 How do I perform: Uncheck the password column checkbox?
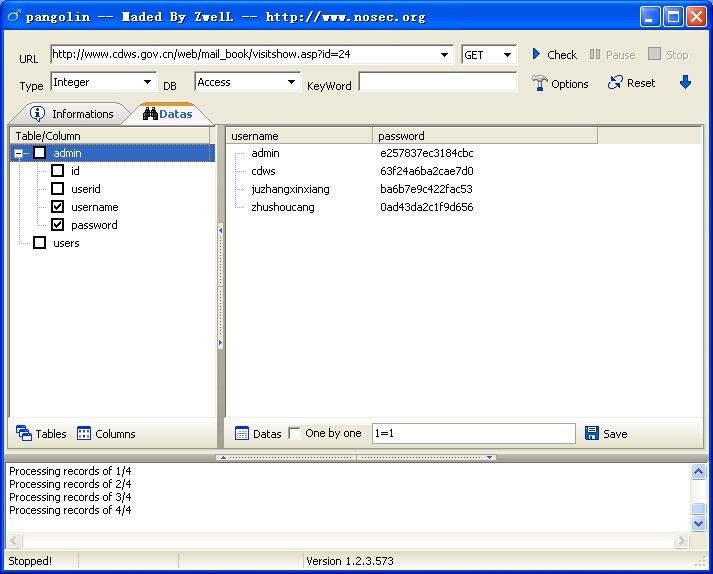57,225
